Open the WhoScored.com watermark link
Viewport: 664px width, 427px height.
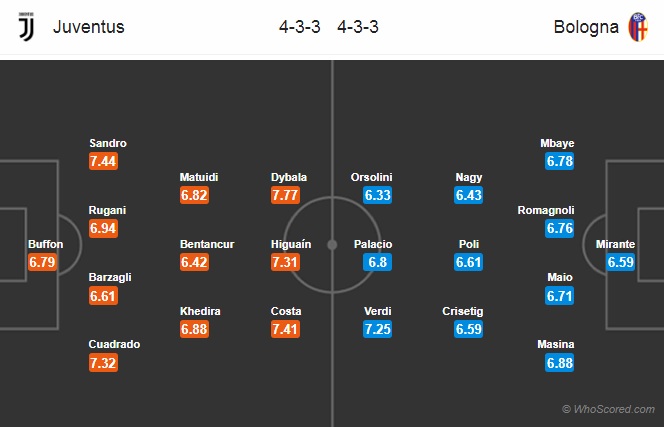coord(608,409)
